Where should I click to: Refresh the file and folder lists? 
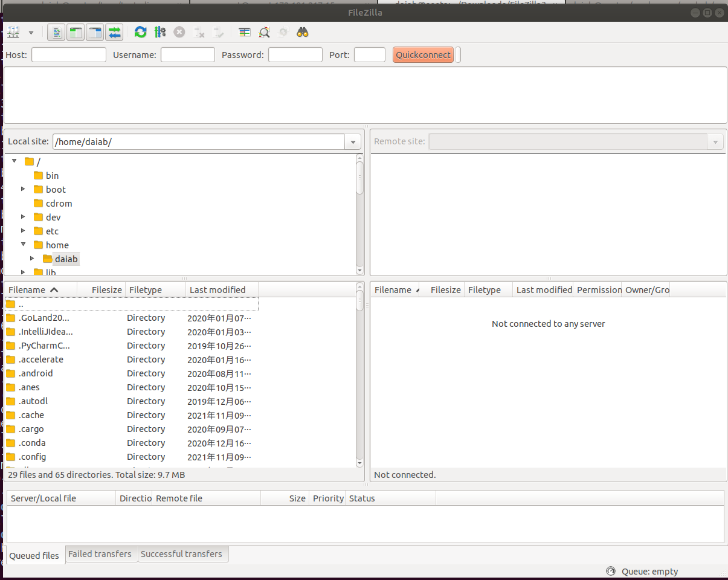[141, 32]
